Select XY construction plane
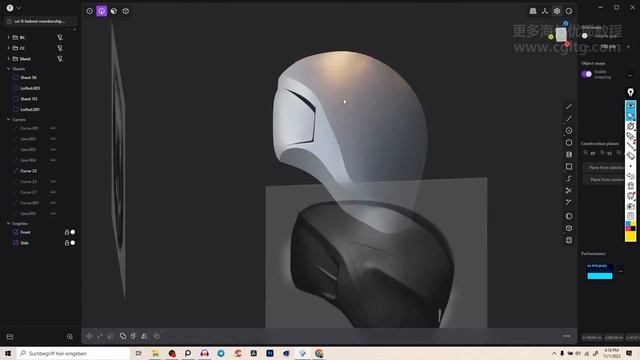 click(x=590, y=153)
